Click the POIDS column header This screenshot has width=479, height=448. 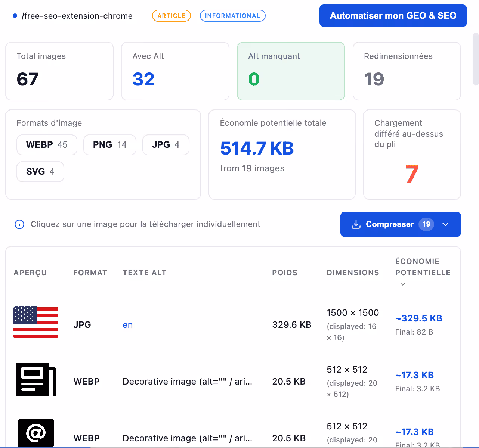point(285,273)
